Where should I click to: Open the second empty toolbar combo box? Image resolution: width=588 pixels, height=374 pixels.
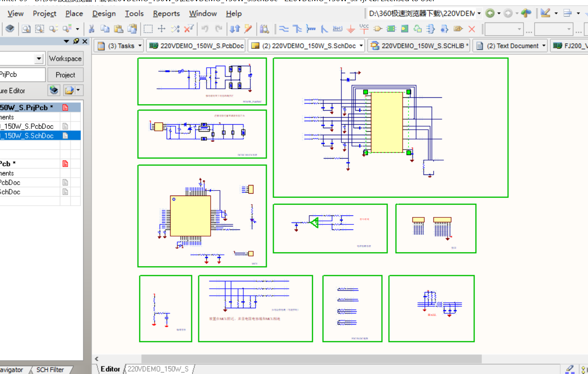tap(553, 29)
